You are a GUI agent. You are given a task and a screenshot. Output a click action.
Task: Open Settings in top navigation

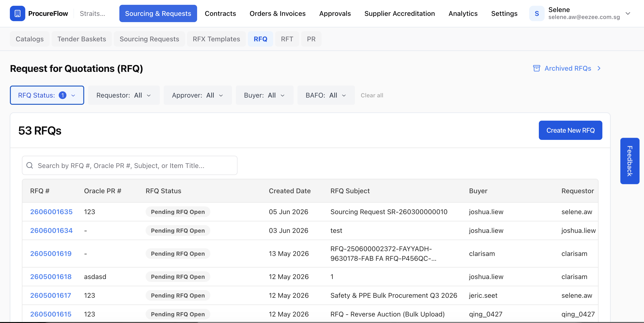(x=504, y=13)
